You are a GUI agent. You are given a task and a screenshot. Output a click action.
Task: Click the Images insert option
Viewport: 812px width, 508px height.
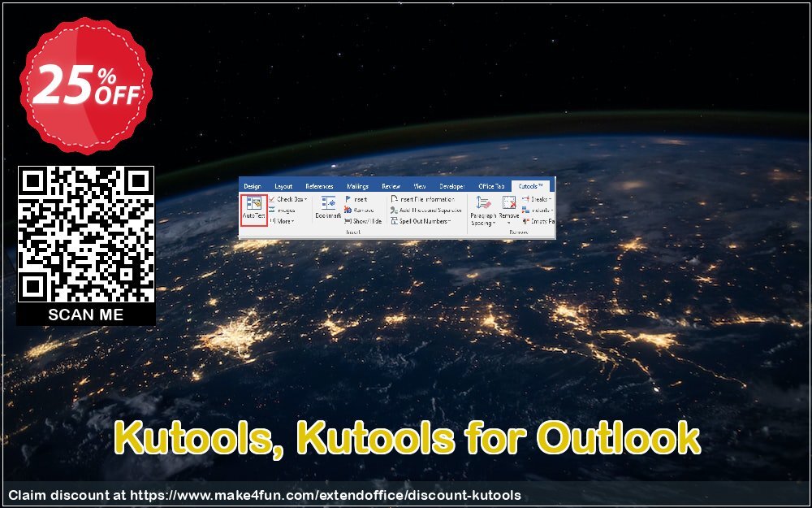pos(283,210)
